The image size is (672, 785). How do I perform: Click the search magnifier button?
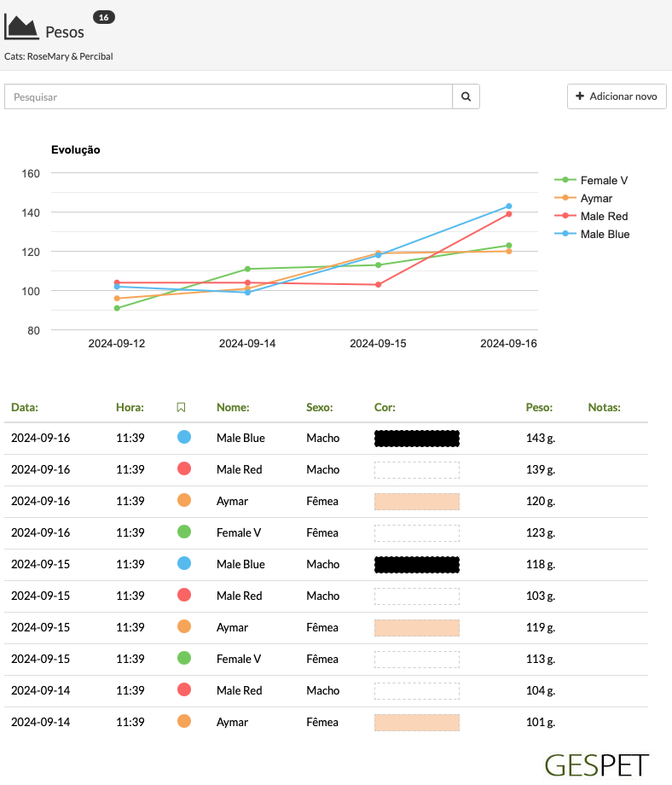click(466, 96)
